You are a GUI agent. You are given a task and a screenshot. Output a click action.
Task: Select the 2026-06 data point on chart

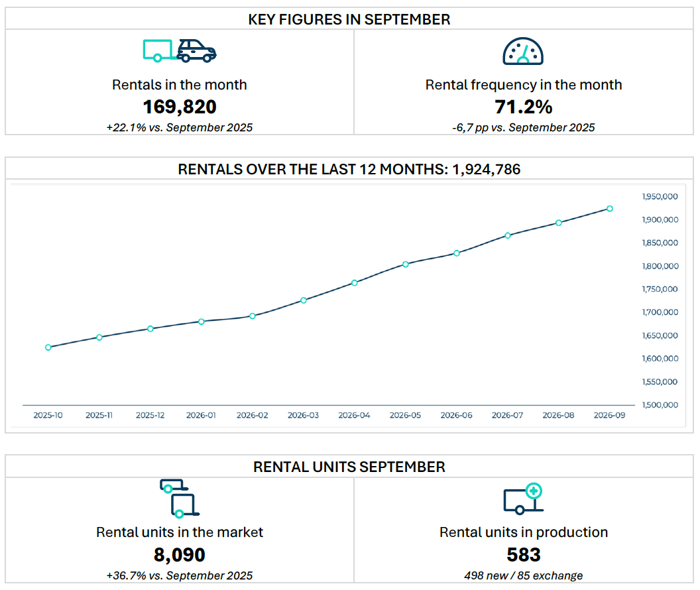coord(457,253)
